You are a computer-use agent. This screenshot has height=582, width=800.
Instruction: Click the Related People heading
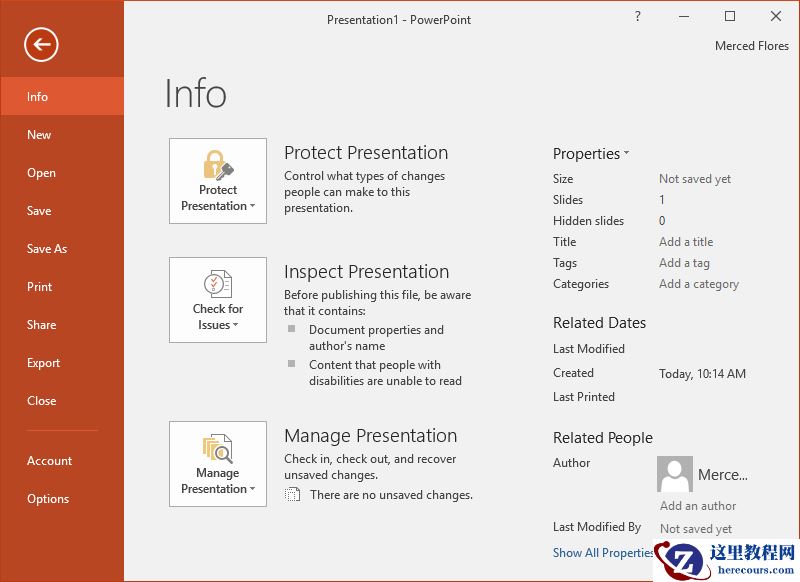(x=603, y=438)
